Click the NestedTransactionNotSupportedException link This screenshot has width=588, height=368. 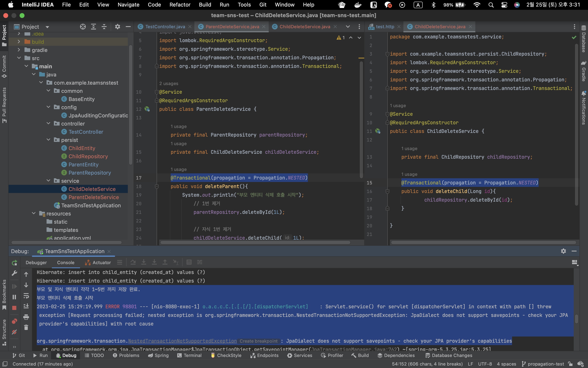coord(182,341)
